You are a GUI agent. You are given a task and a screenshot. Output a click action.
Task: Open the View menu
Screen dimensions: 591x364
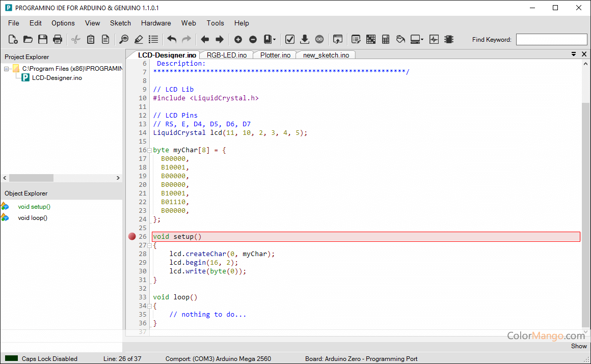92,23
